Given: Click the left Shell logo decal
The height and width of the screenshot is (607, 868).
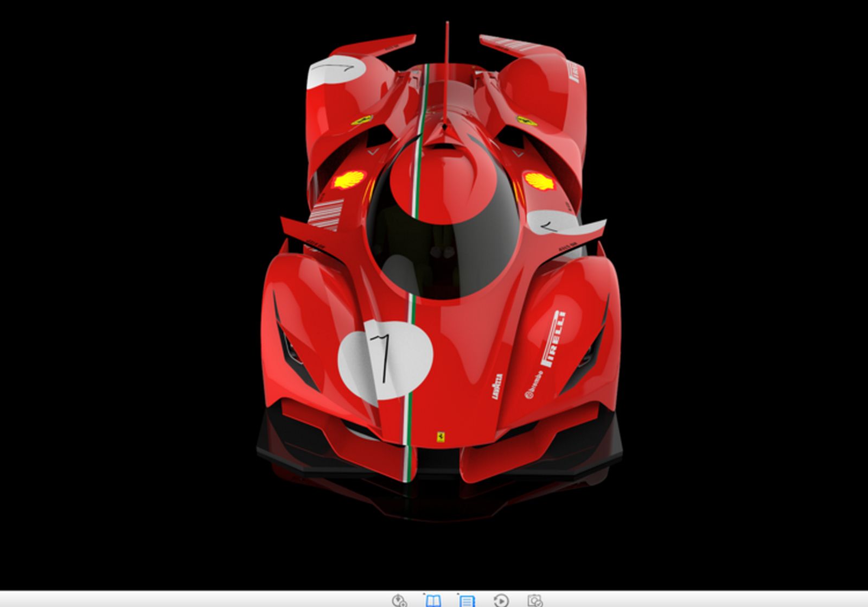Looking at the screenshot, I should 349,179.
